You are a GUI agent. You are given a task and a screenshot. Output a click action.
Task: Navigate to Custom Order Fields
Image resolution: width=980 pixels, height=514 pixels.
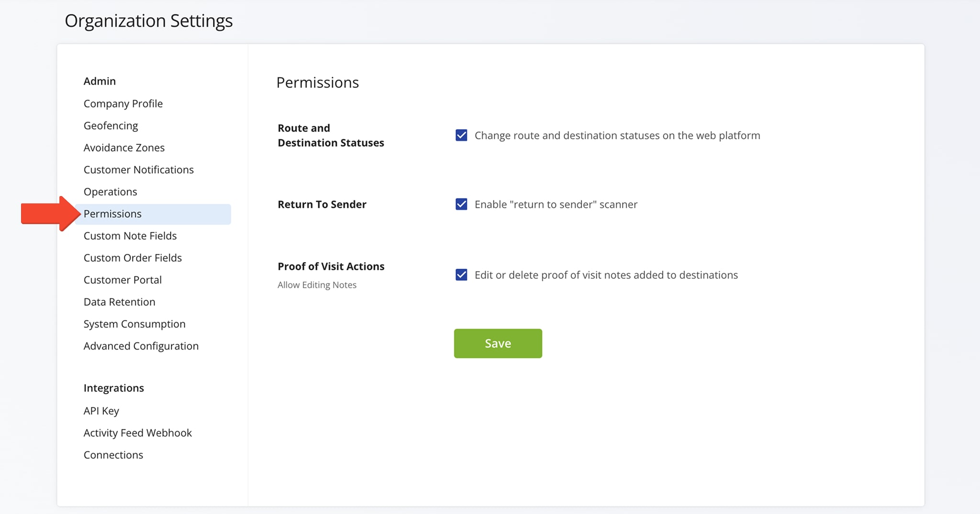(x=133, y=258)
